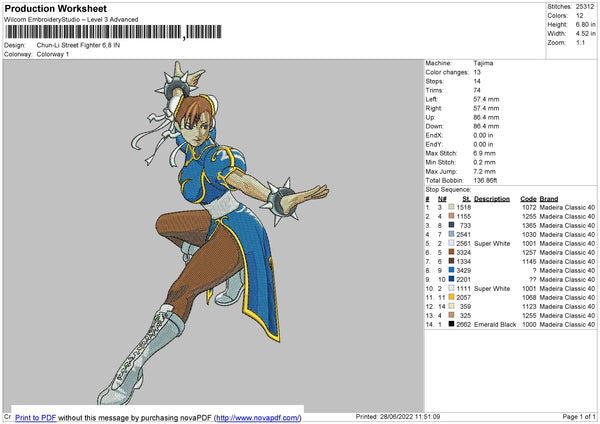Click the 'Emerald Black' description

tap(495, 324)
